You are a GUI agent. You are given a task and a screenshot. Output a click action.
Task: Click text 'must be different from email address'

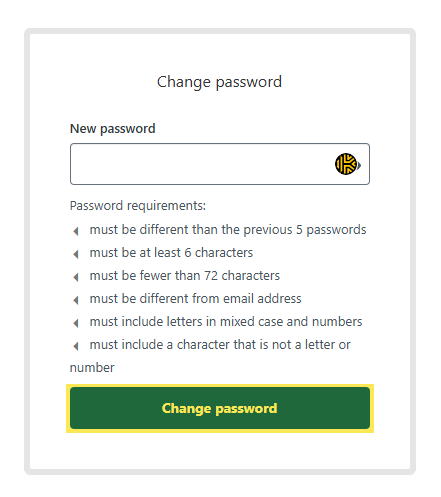point(195,299)
